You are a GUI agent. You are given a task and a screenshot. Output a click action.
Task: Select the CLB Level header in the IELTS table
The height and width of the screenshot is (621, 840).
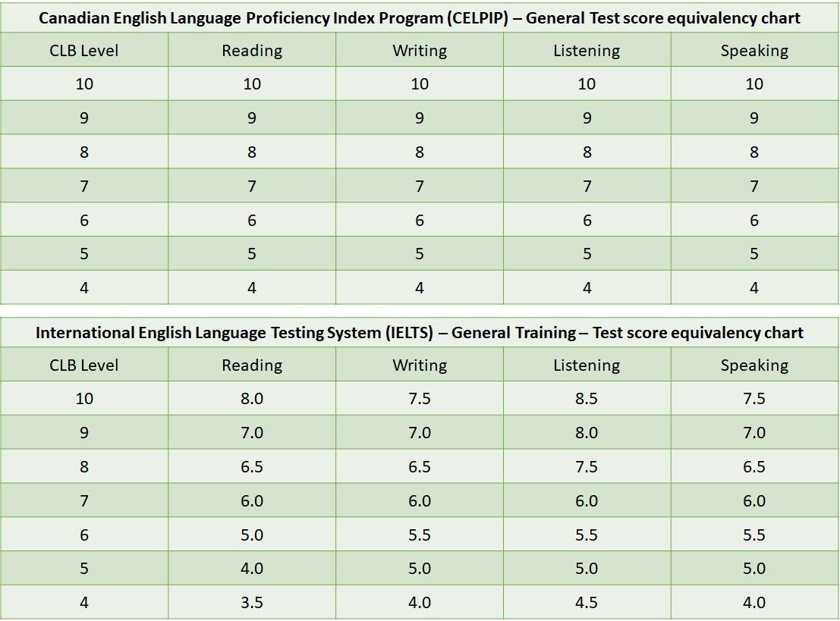(x=84, y=365)
